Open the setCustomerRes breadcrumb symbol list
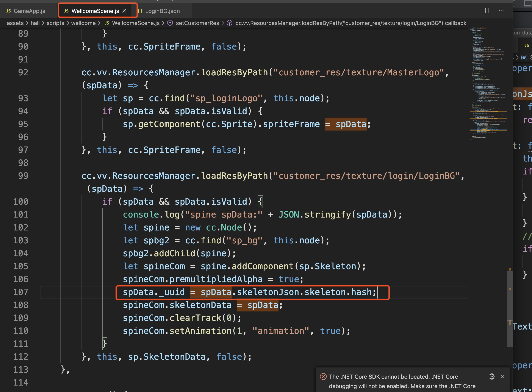The image size is (532, 392). pyautogui.click(x=197, y=23)
